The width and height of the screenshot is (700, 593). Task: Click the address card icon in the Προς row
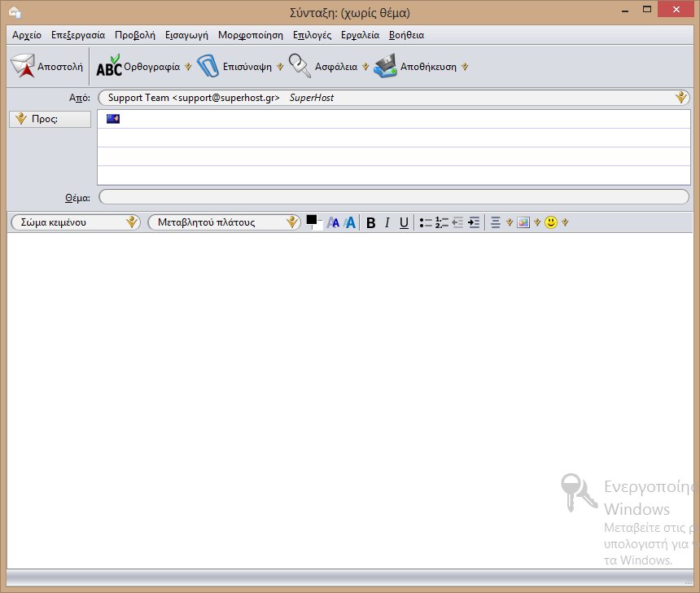coord(113,119)
